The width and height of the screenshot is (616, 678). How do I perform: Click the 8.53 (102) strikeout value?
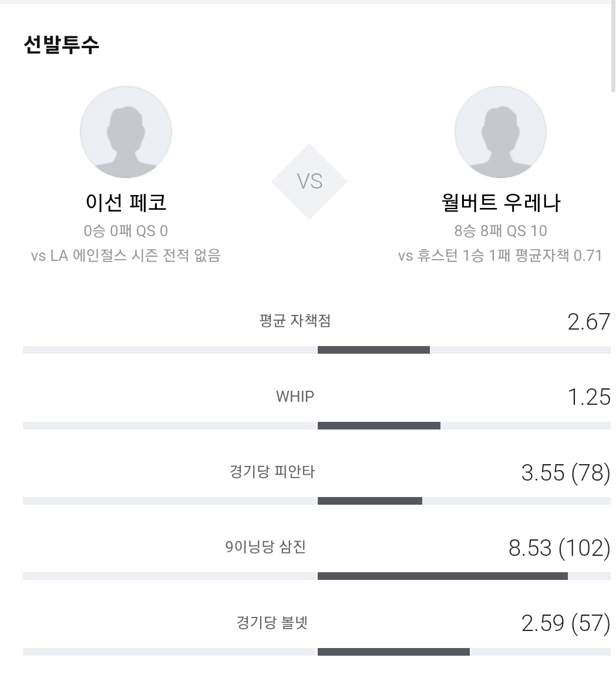click(x=560, y=548)
